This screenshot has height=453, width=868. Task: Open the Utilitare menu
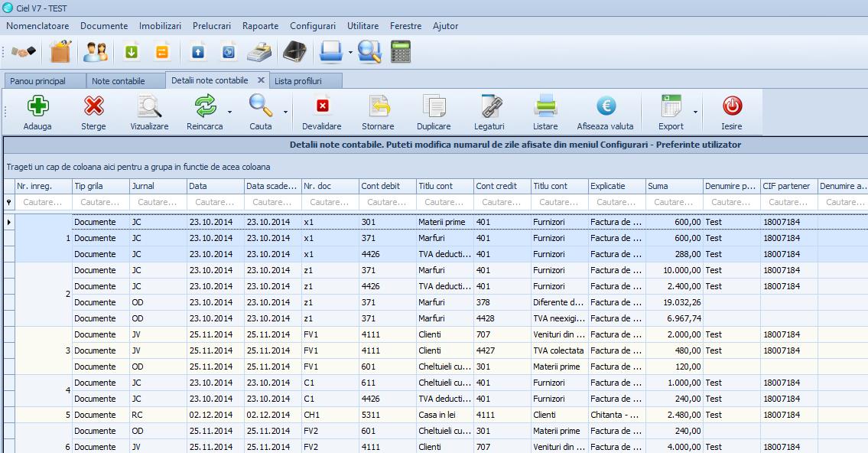coord(363,26)
